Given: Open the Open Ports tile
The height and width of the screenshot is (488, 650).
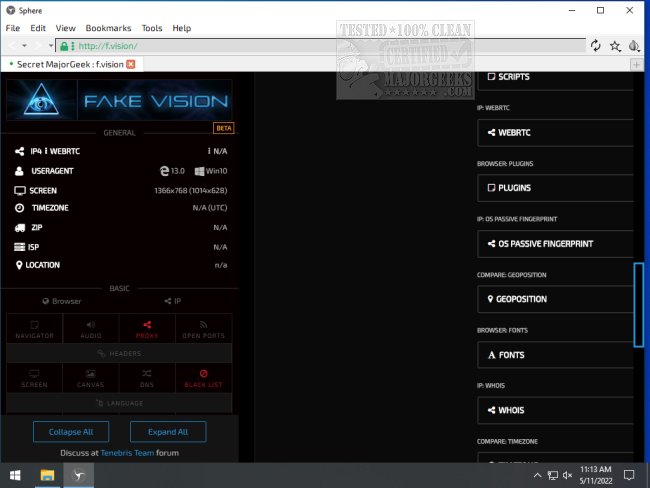Looking at the screenshot, I should click(x=203, y=329).
